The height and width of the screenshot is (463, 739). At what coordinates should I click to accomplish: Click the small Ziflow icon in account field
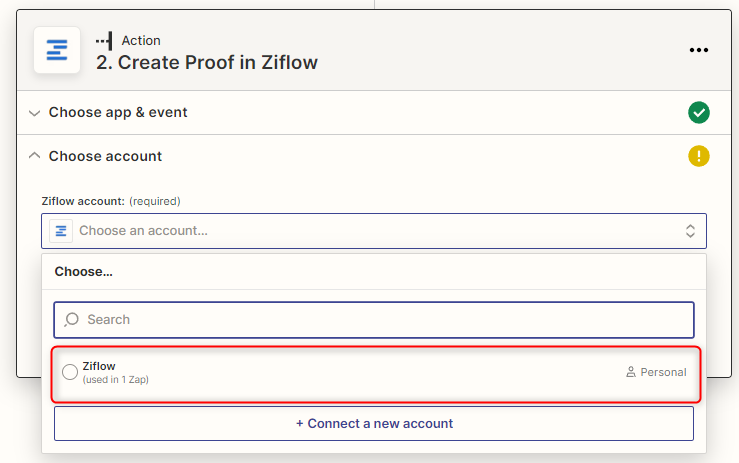(x=62, y=231)
